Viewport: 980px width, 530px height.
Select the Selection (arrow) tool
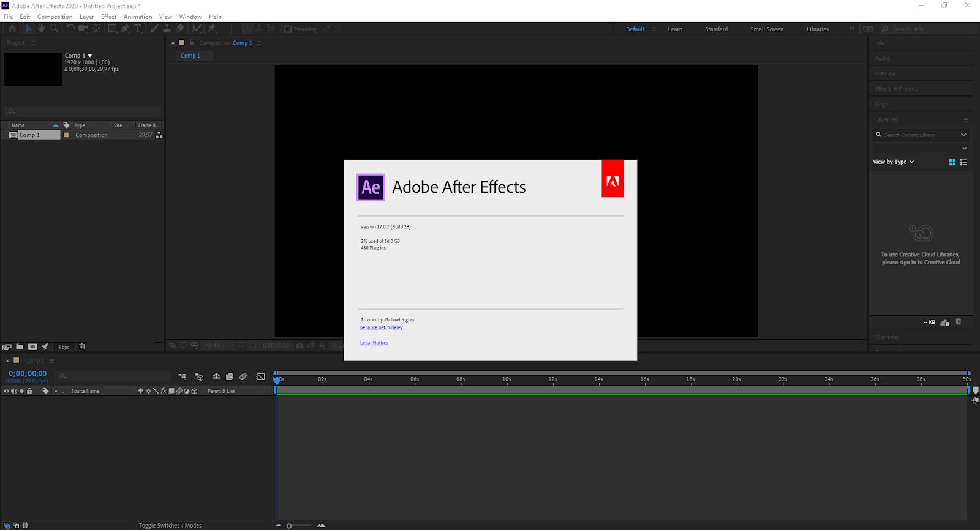(28, 28)
